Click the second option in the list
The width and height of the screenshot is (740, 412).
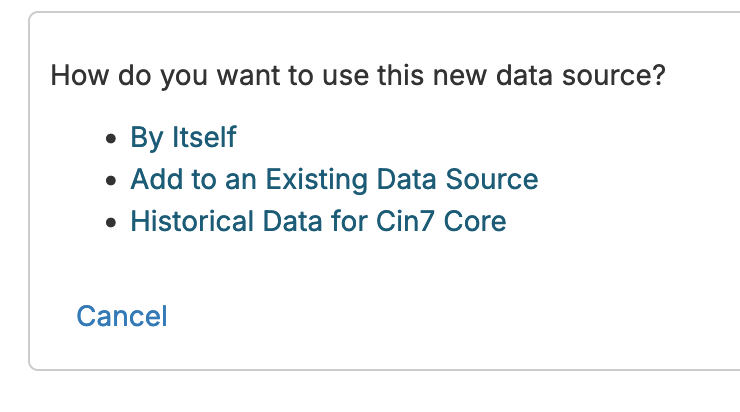pyautogui.click(x=334, y=180)
